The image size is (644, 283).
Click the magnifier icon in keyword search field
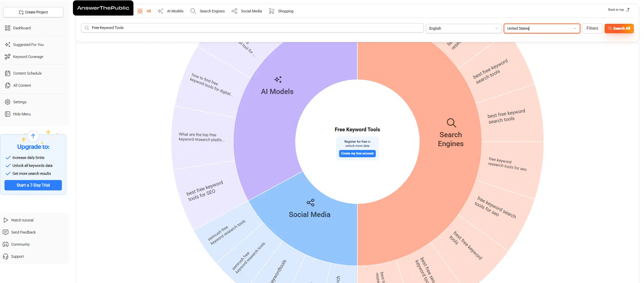point(87,28)
